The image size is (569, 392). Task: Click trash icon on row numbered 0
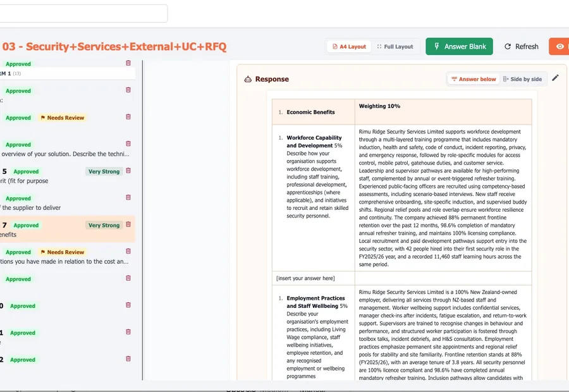tap(128, 305)
